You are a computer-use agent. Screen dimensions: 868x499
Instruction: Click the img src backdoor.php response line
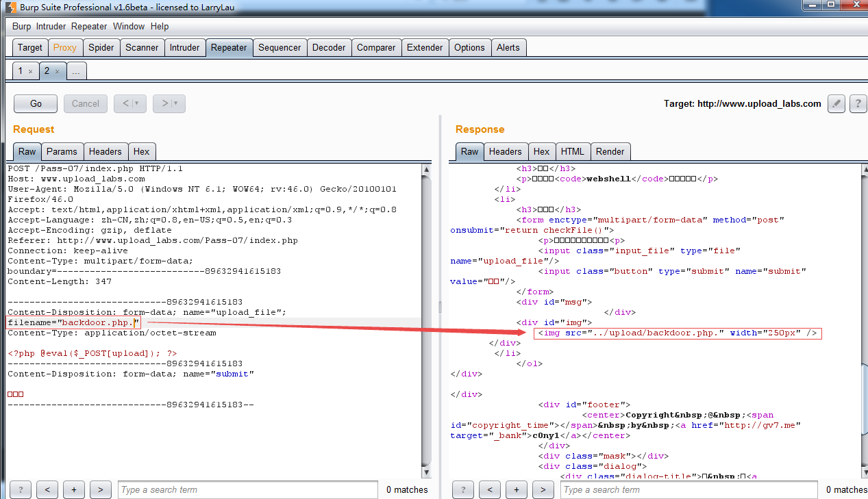[678, 333]
